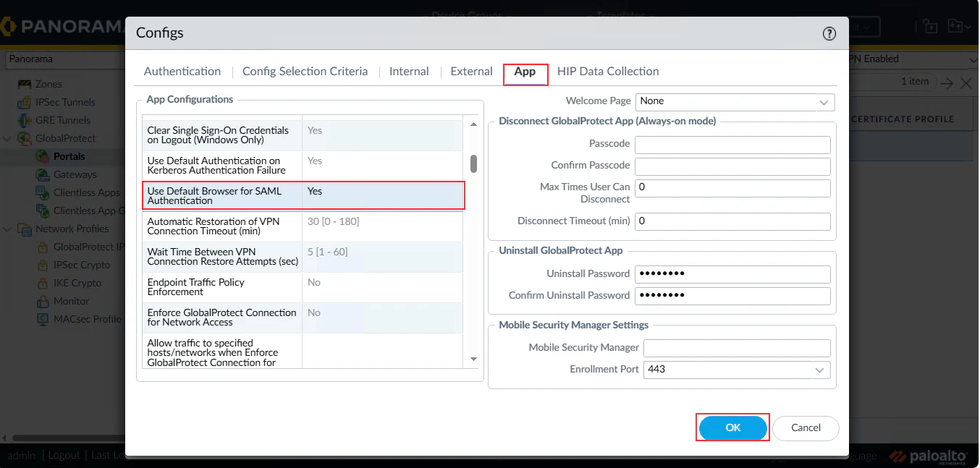Click the Clientless App Groups icon
The height and width of the screenshot is (468, 980).
click(42, 210)
